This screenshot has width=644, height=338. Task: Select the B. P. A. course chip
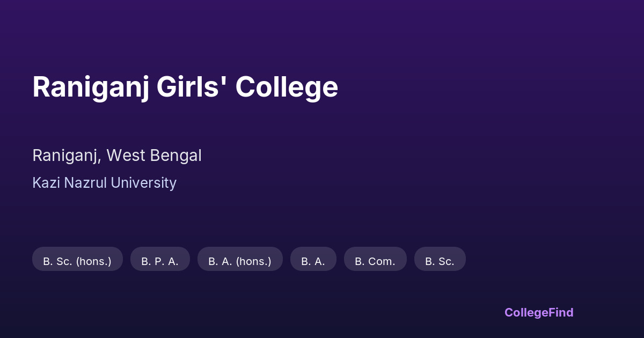click(160, 261)
